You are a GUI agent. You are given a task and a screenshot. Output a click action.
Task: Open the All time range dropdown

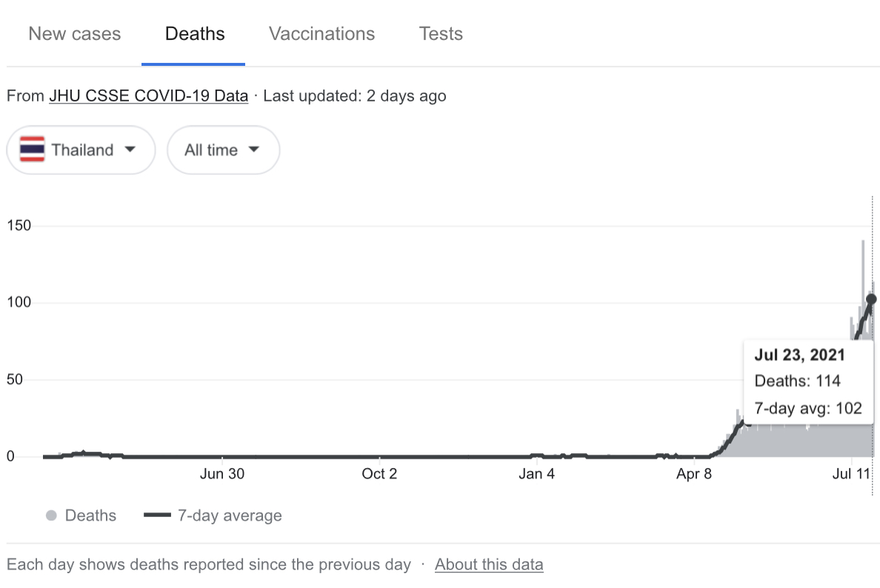[x=223, y=150]
